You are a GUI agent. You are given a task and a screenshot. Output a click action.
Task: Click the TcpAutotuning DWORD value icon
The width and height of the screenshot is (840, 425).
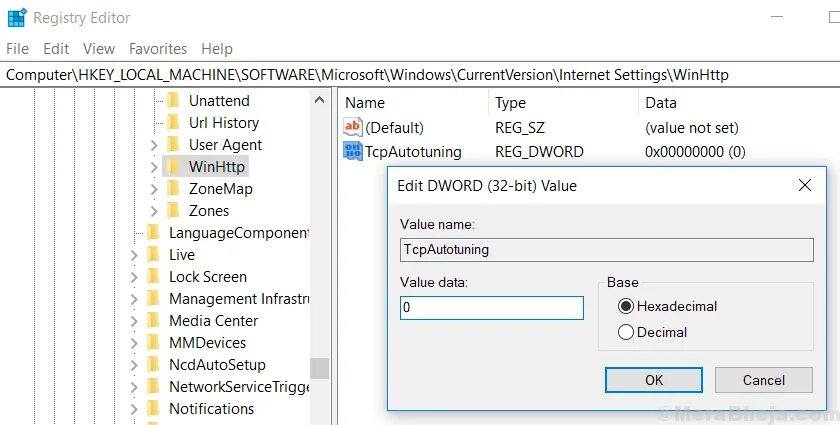click(x=352, y=152)
